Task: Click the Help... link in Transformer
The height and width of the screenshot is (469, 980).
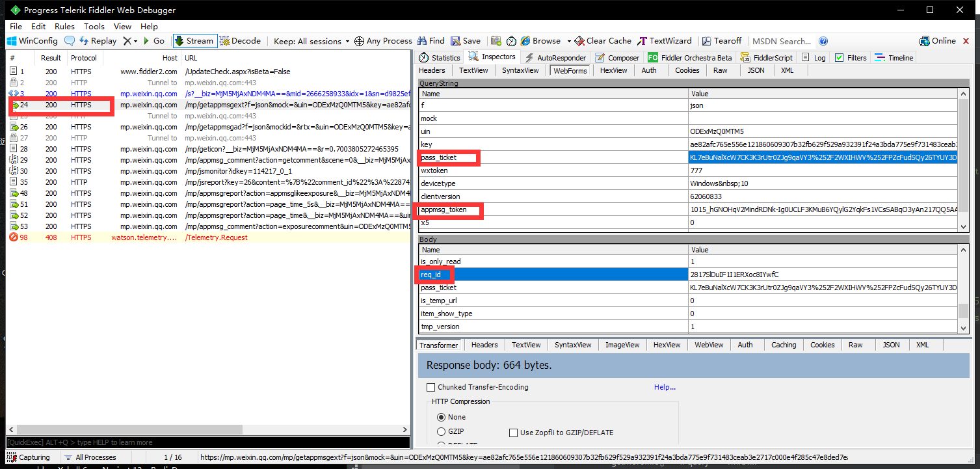Action: tap(665, 387)
